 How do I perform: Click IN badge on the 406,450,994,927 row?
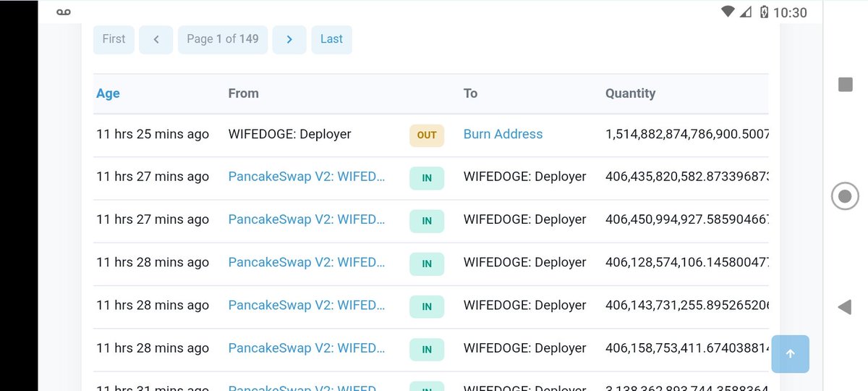tap(427, 221)
